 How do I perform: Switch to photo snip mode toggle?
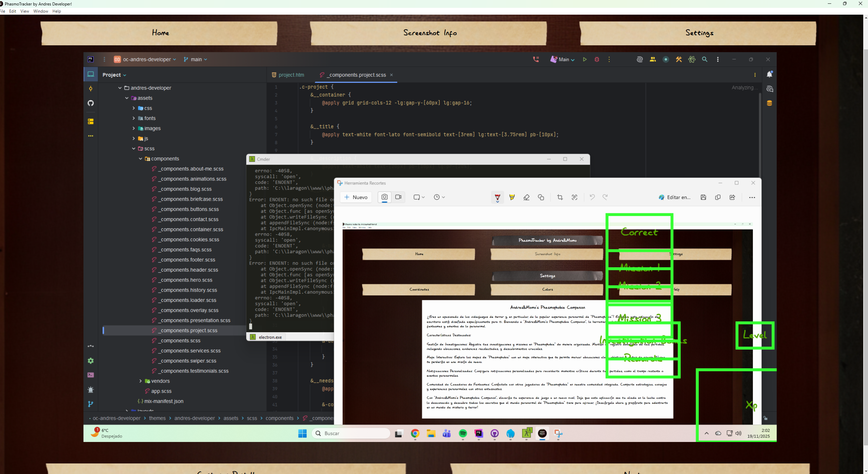(x=384, y=197)
